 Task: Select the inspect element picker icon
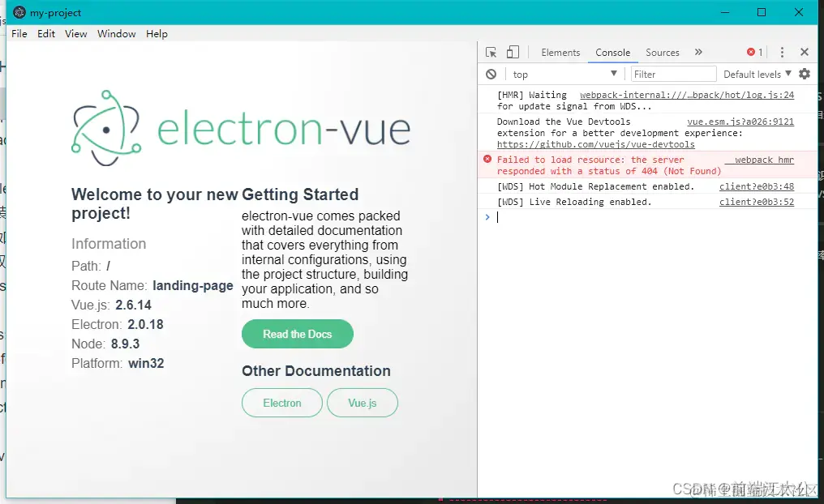tap(491, 52)
